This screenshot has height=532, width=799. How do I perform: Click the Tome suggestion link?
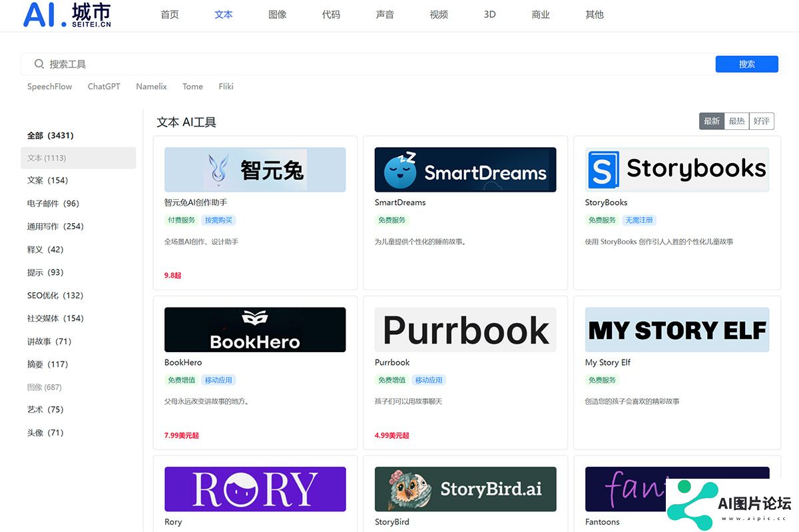click(x=192, y=87)
